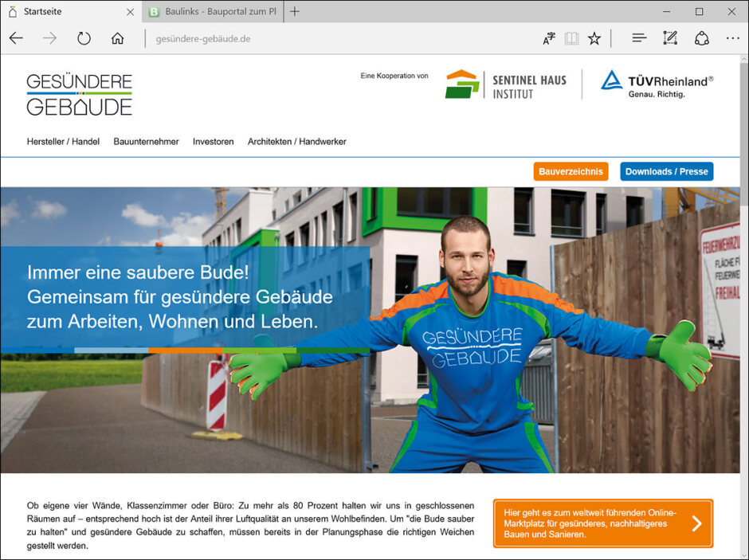
Task: Open reading view book icon
Action: point(571,38)
